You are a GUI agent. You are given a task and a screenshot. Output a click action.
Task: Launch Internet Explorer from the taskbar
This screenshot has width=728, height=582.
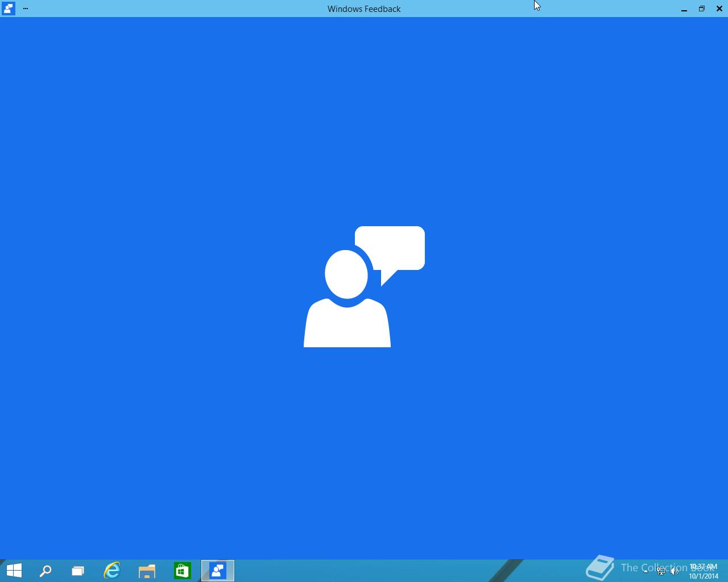point(112,571)
